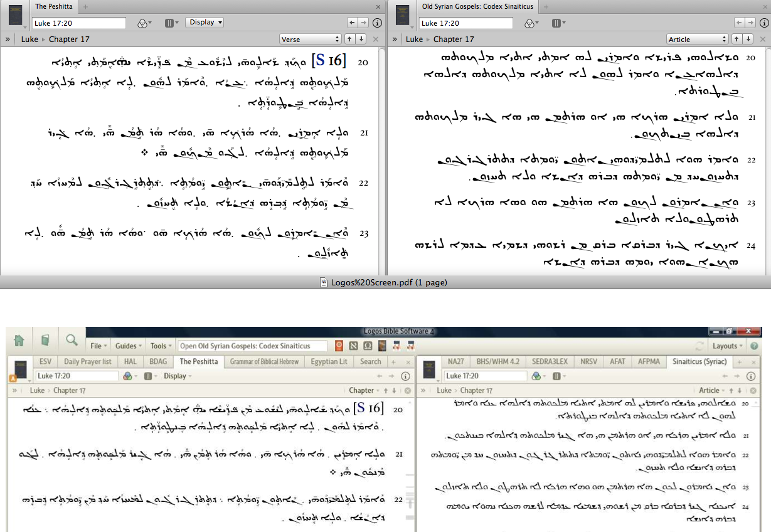This screenshot has height=532, width=771.
Task: Click the third shortcut icon after the command box
Action: 368,346
